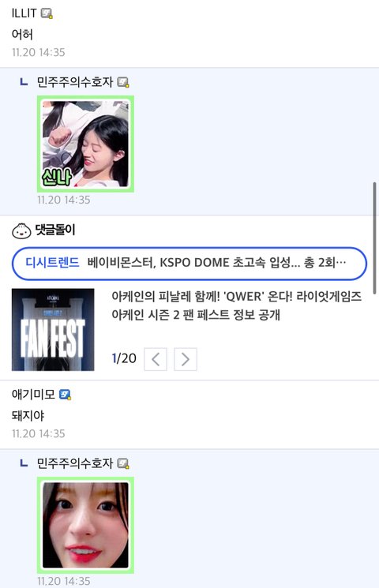Click the 1/20 page counter
379x588 pixels.
tap(124, 358)
